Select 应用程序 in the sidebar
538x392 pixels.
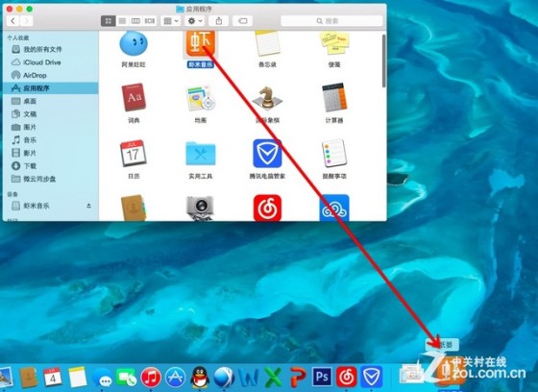point(50,88)
